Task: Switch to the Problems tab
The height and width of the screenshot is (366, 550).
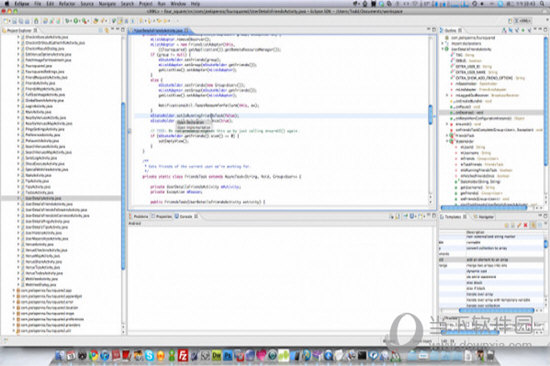Action: [138, 216]
